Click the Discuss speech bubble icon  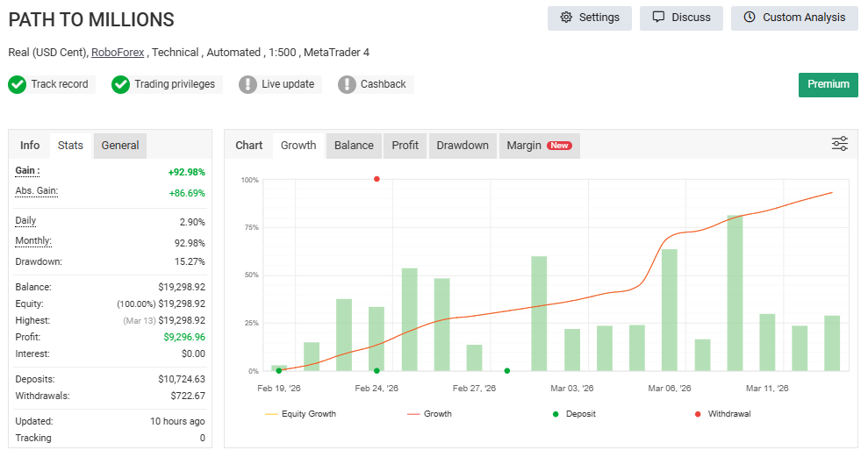point(658,17)
